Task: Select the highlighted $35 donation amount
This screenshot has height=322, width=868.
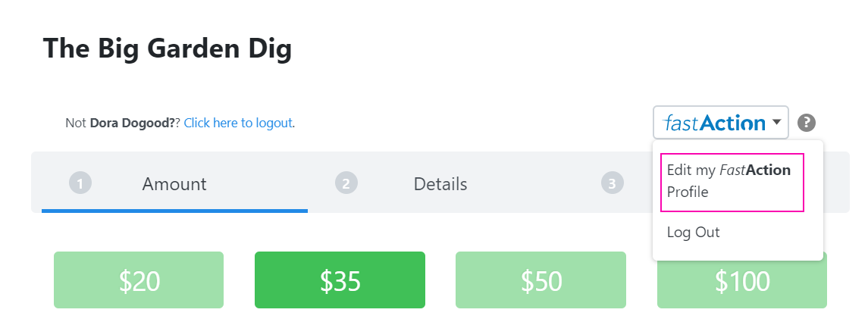Action: pyautogui.click(x=340, y=280)
